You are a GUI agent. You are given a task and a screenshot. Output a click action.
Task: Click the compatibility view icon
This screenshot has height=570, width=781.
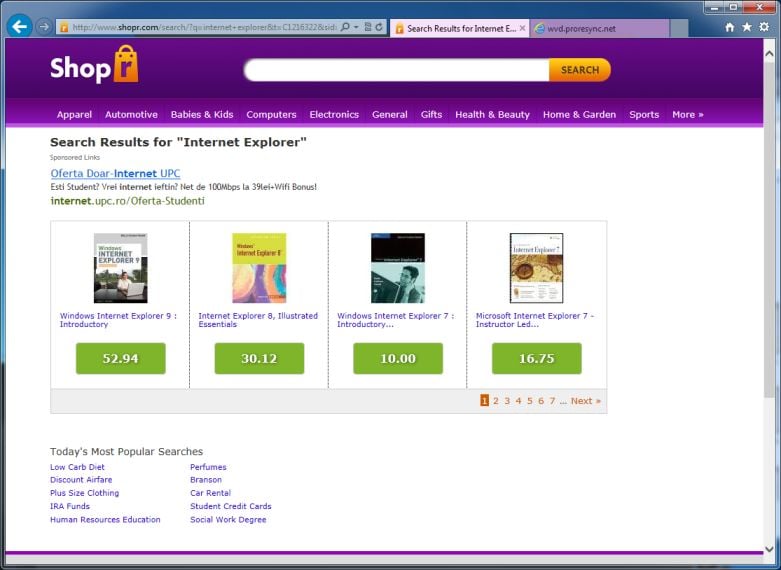(368, 27)
